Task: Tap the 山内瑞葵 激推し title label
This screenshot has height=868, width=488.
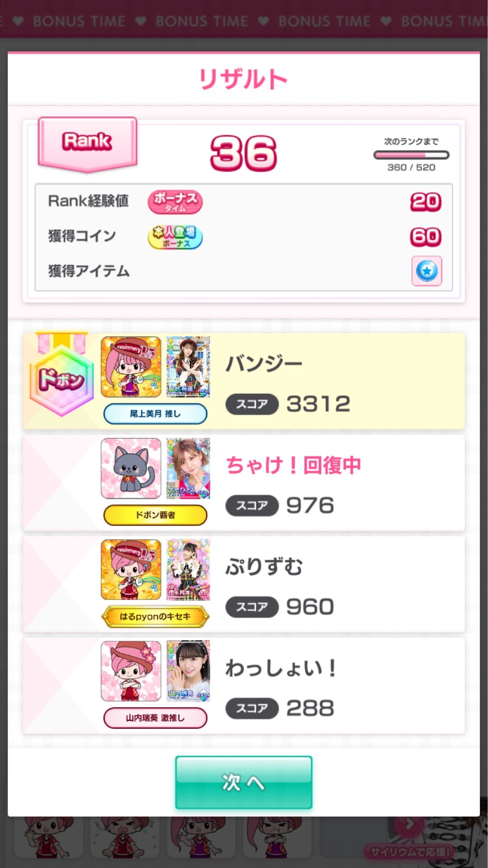Action: point(155,718)
